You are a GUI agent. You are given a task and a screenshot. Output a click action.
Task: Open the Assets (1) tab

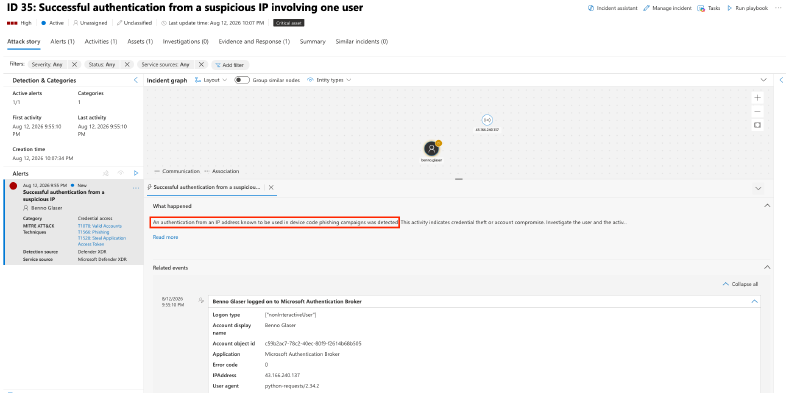pyautogui.click(x=140, y=42)
